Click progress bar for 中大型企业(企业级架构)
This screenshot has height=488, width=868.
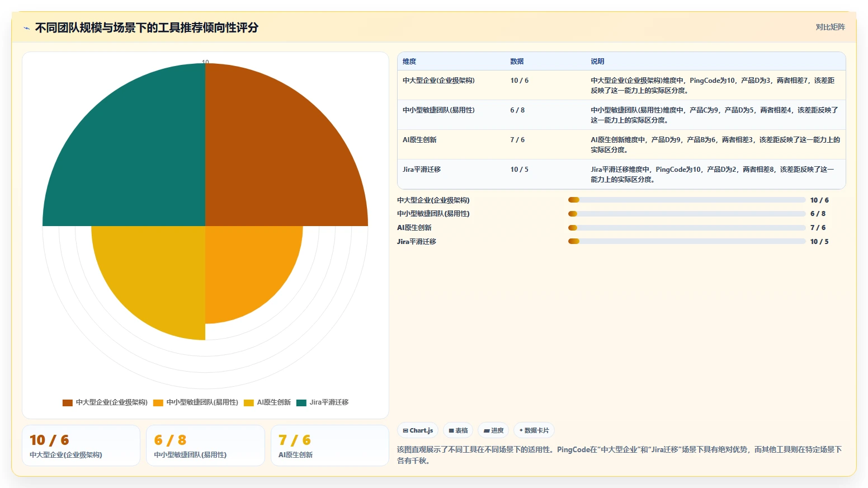pos(687,200)
